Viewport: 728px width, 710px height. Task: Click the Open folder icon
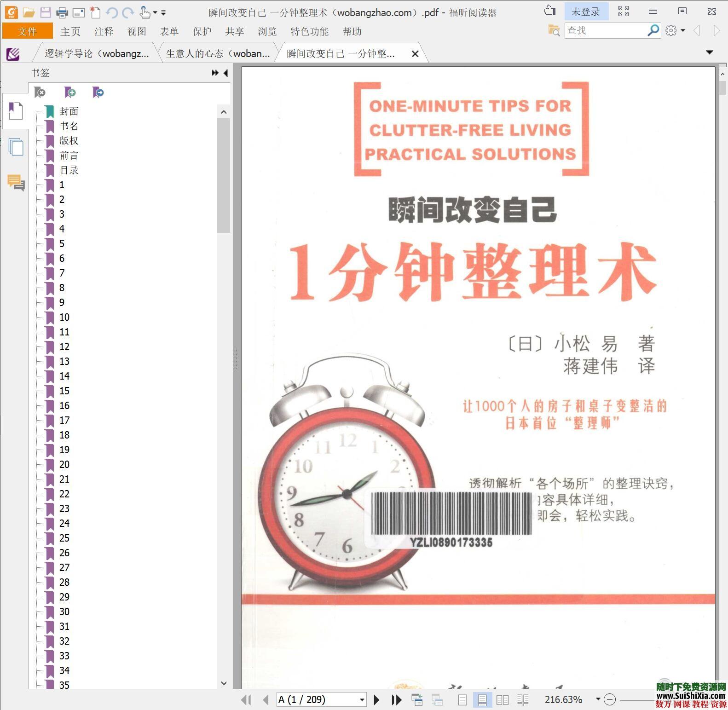(29, 12)
